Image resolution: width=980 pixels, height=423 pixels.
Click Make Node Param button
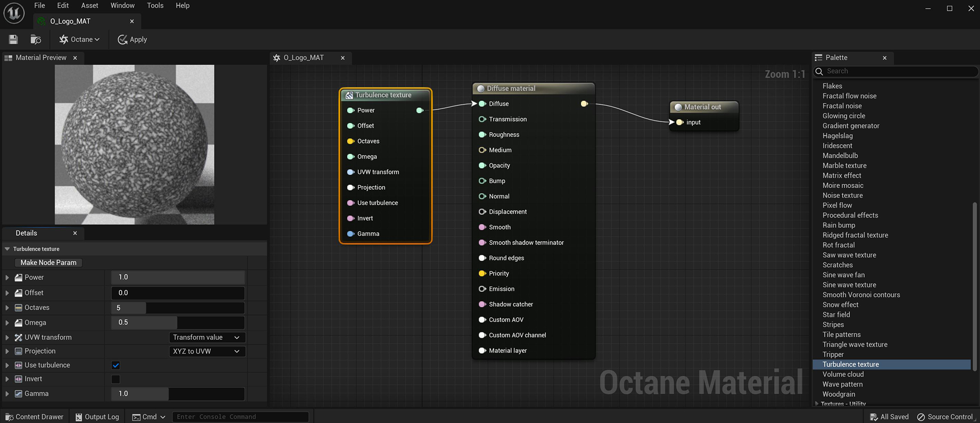49,263
